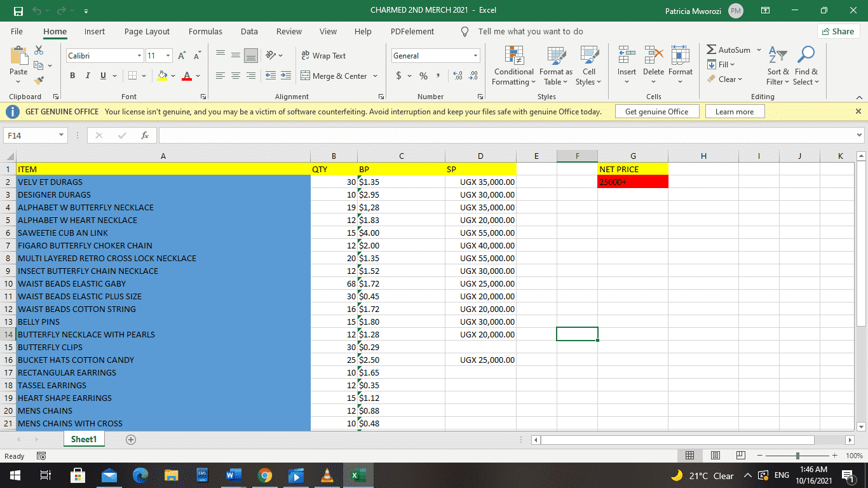868x488 pixels.
Task: Click the Percent Style icon
Action: 423,75
